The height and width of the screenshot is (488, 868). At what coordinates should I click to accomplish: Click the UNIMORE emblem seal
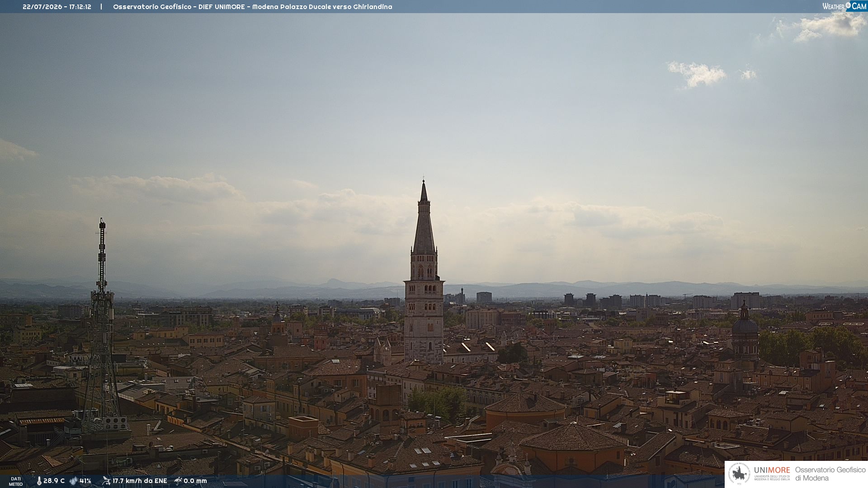[x=739, y=474]
